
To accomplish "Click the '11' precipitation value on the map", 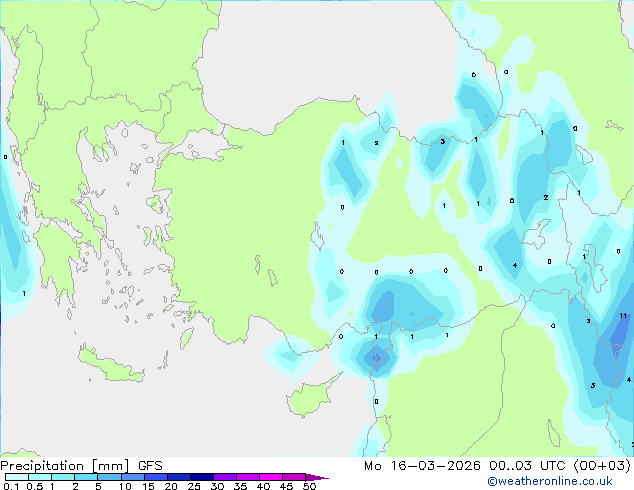I will (623, 315).
